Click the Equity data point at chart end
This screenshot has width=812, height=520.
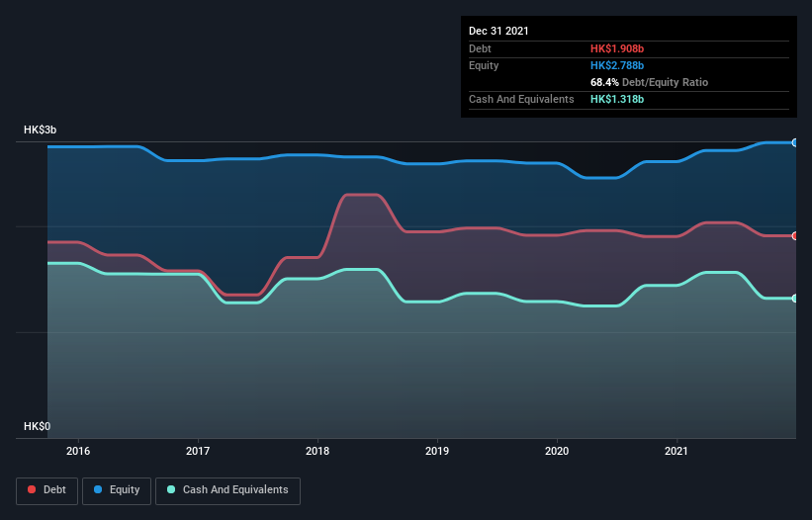pyautogui.click(x=795, y=142)
